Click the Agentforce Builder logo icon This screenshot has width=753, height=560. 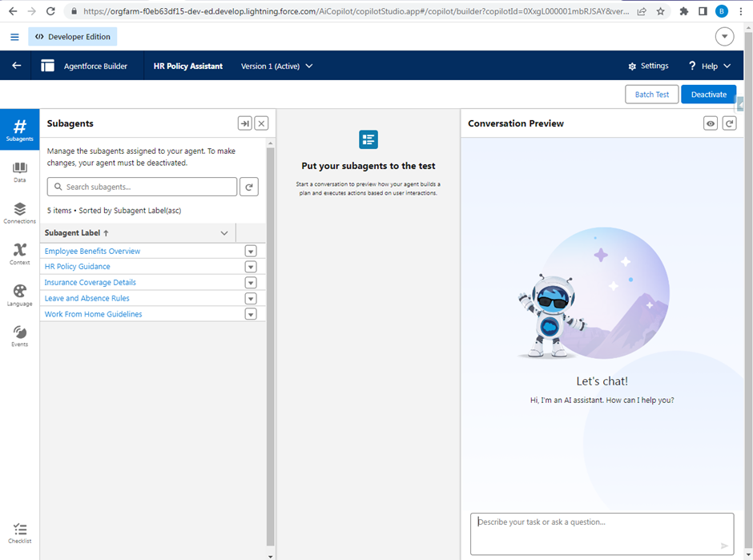[x=47, y=66]
